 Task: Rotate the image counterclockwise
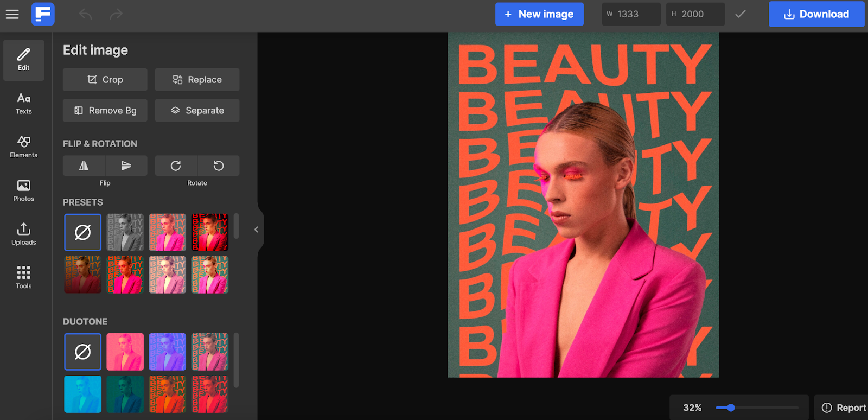219,166
